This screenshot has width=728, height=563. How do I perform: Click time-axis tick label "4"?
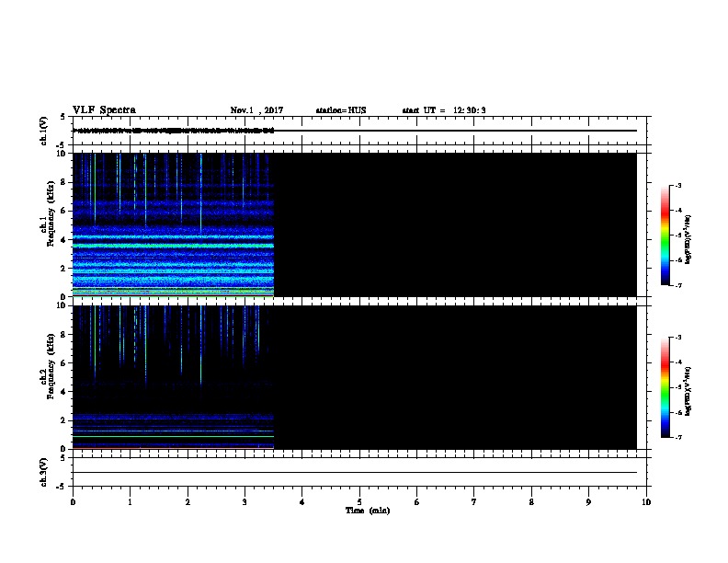(x=302, y=502)
